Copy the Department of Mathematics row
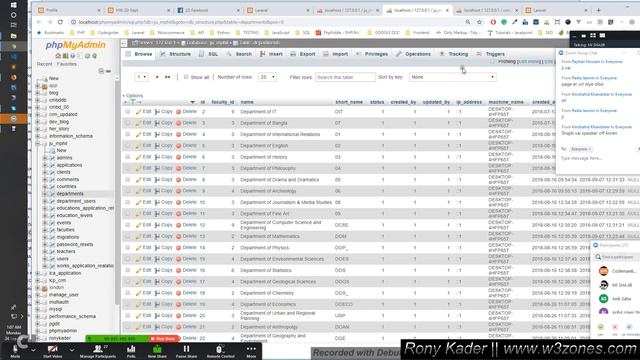 (x=164, y=236)
